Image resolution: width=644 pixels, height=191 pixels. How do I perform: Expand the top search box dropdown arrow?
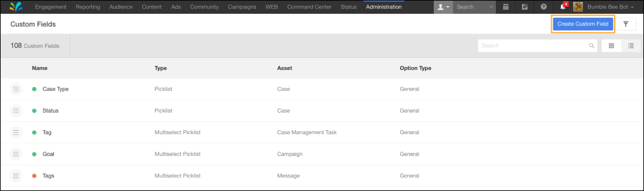[491, 7]
